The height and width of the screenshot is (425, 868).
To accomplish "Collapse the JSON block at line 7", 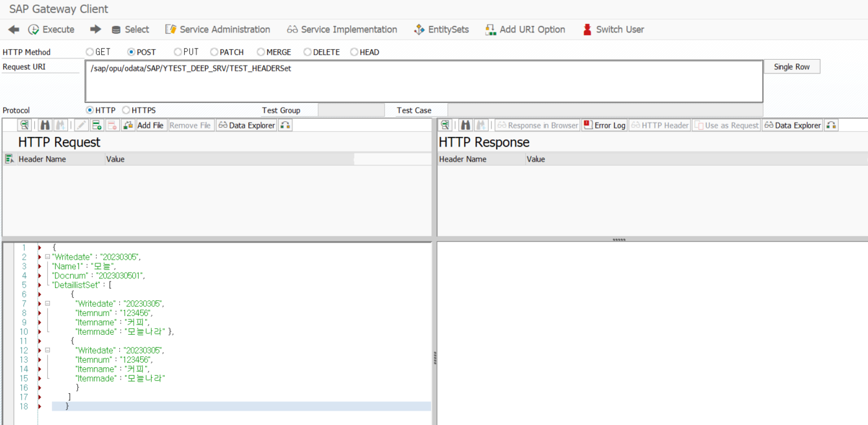I will click(47, 304).
